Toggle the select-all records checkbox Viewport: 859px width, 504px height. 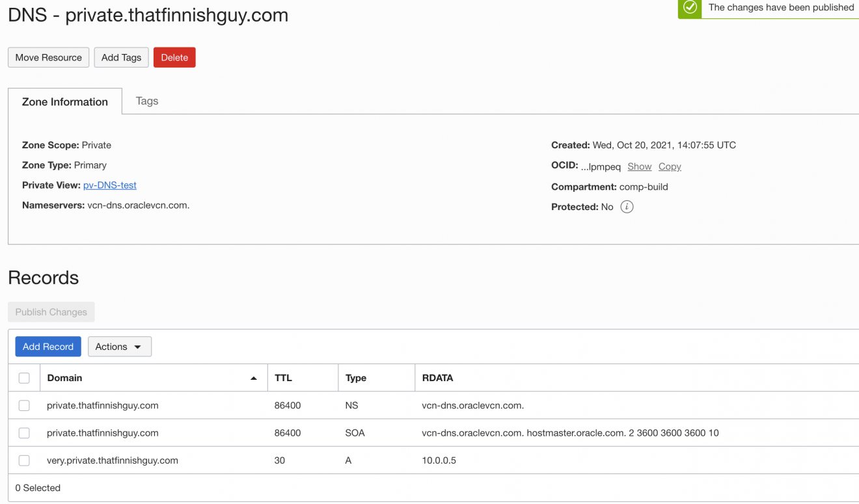[24, 377]
